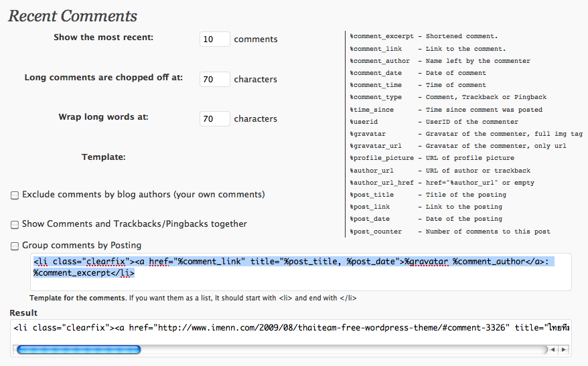Click the blue horizontal scrollbar thumb
Image resolution: width=588 pixels, height=366 pixels.
[78, 349]
